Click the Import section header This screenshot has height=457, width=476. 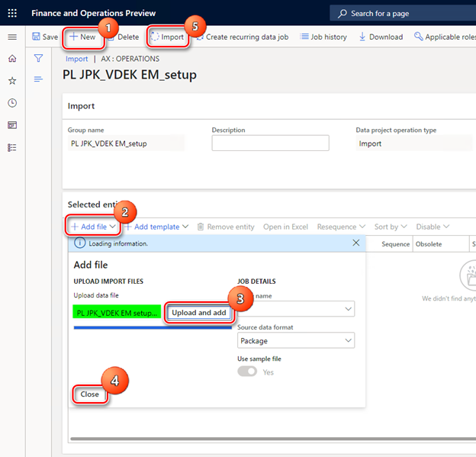point(81,106)
